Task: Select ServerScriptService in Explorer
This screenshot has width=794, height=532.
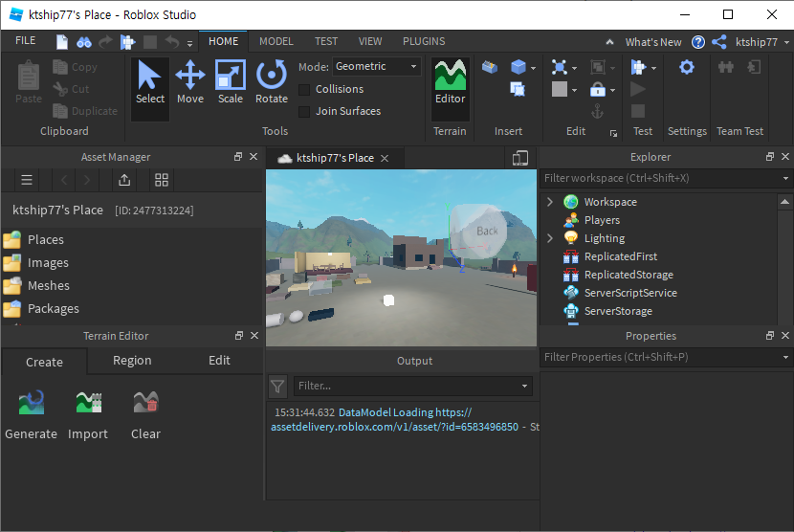Action: pos(630,293)
